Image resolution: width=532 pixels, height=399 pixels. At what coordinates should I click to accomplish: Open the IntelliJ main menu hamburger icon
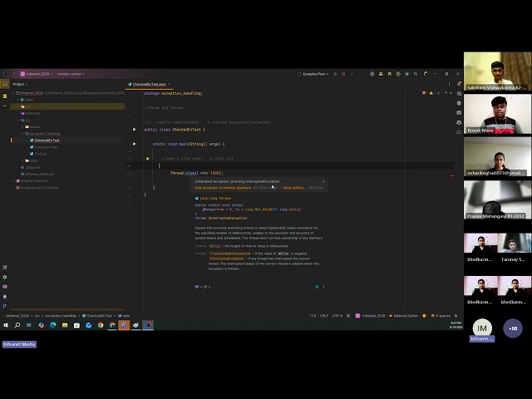click(14, 74)
